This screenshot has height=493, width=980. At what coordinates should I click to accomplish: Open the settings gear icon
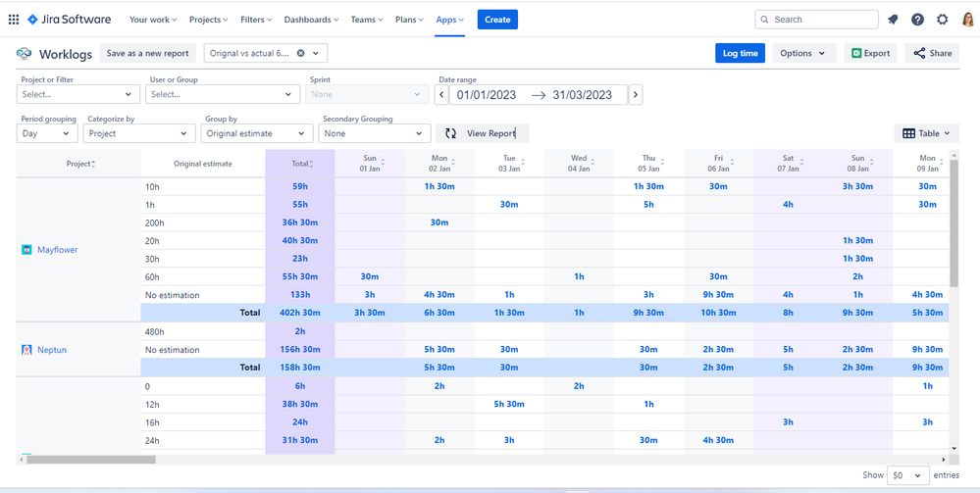tap(943, 20)
